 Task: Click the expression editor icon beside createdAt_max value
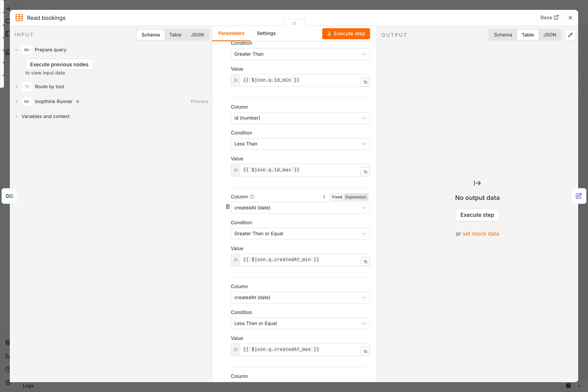pos(365,351)
